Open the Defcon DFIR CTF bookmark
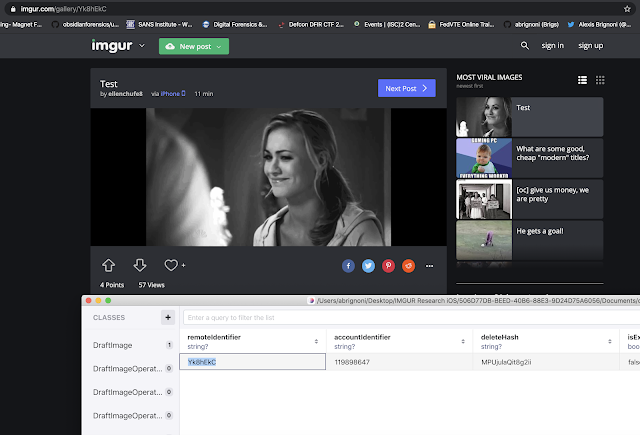This screenshot has height=435, width=640. tap(311, 24)
